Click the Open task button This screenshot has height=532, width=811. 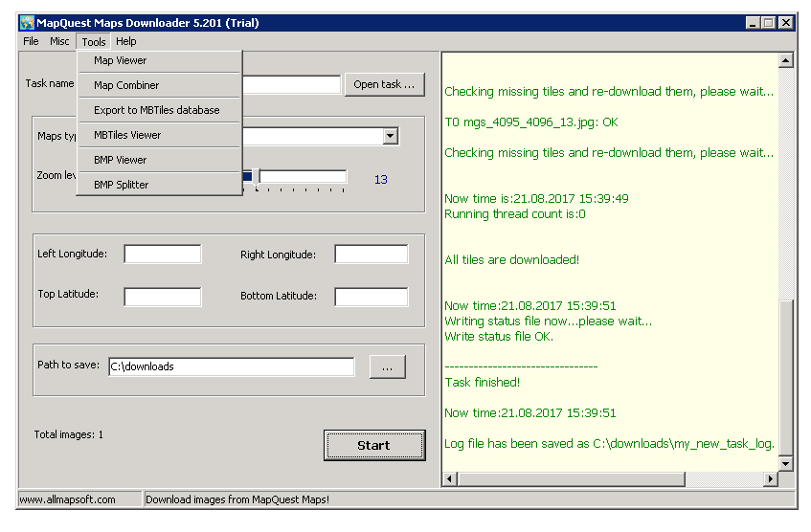pyautogui.click(x=384, y=84)
